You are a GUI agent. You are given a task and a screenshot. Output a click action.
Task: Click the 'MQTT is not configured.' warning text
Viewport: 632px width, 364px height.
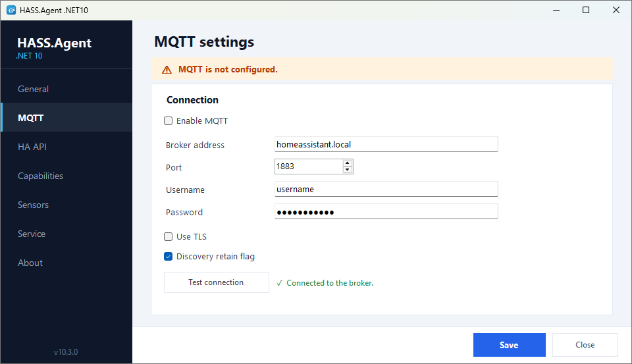pos(228,69)
